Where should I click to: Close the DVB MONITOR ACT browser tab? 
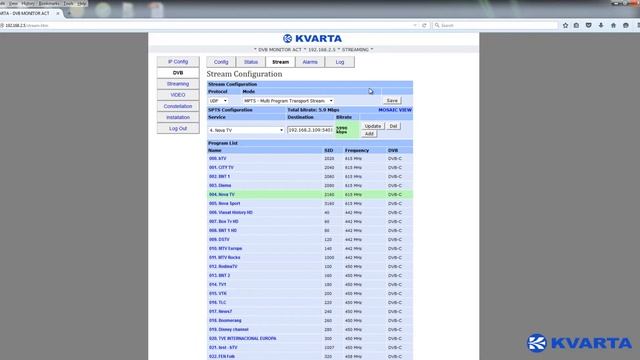click(58, 13)
